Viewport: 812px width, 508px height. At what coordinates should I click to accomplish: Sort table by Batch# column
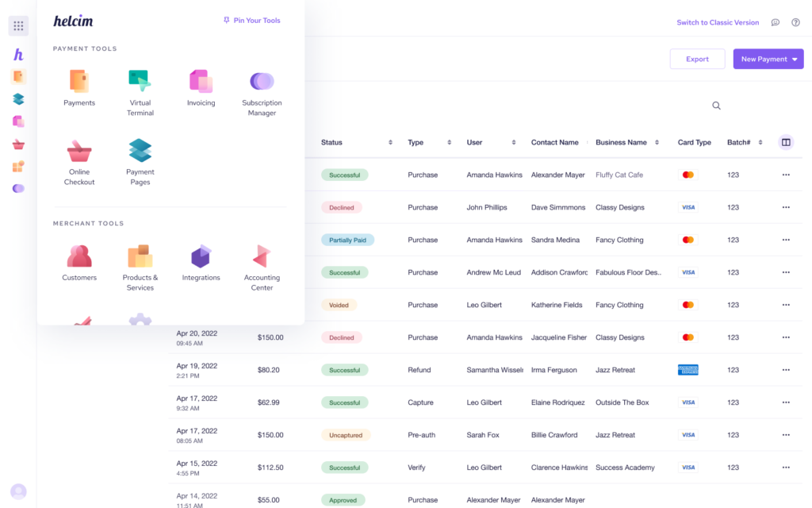coord(760,143)
